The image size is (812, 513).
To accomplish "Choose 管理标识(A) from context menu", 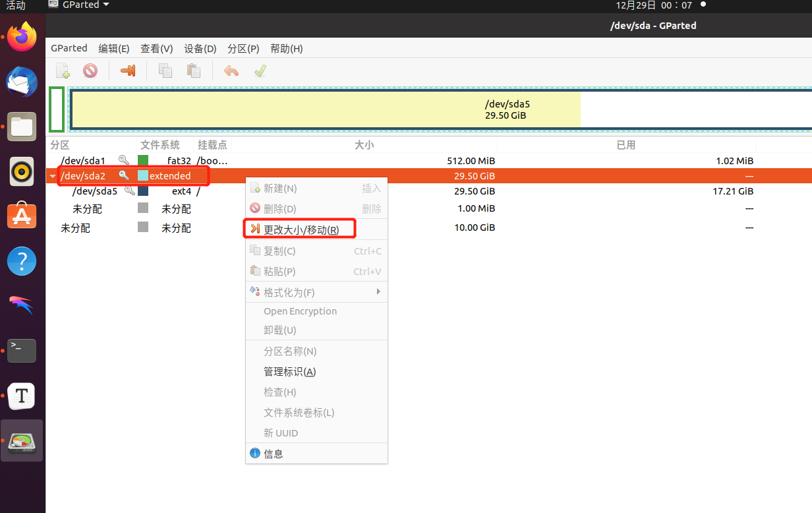I will click(289, 372).
